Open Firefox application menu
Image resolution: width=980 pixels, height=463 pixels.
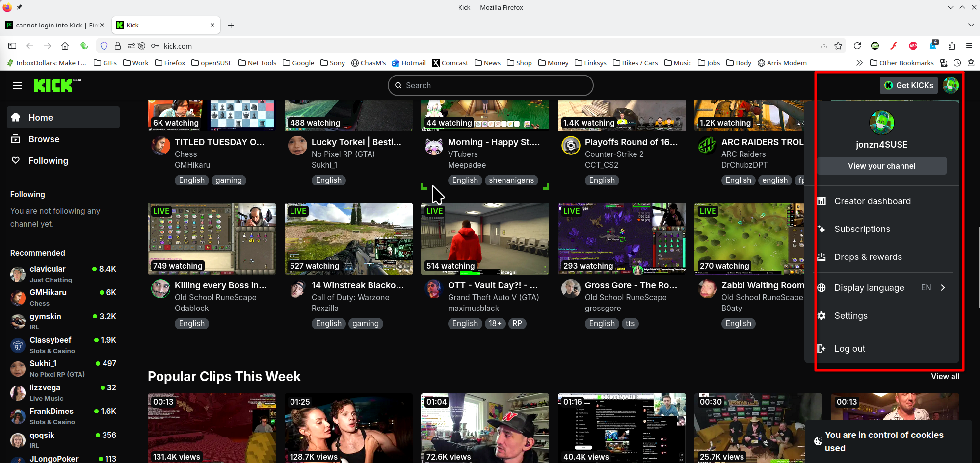tap(969, 46)
